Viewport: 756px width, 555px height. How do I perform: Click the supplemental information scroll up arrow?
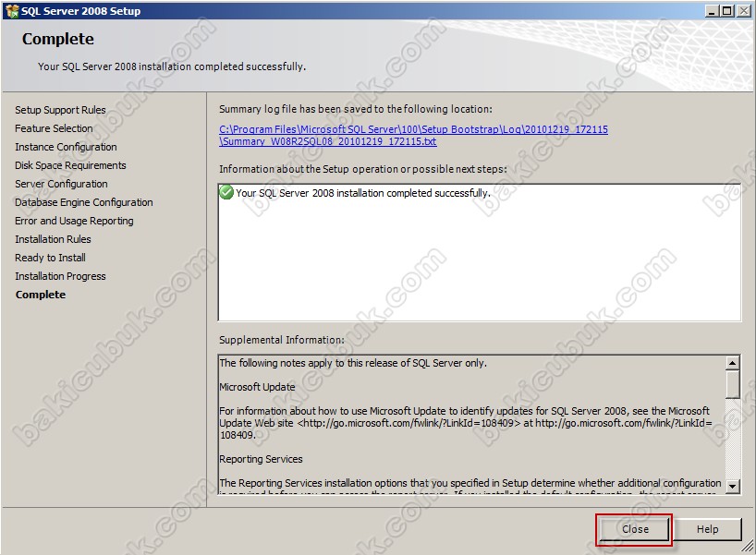(732, 363)
